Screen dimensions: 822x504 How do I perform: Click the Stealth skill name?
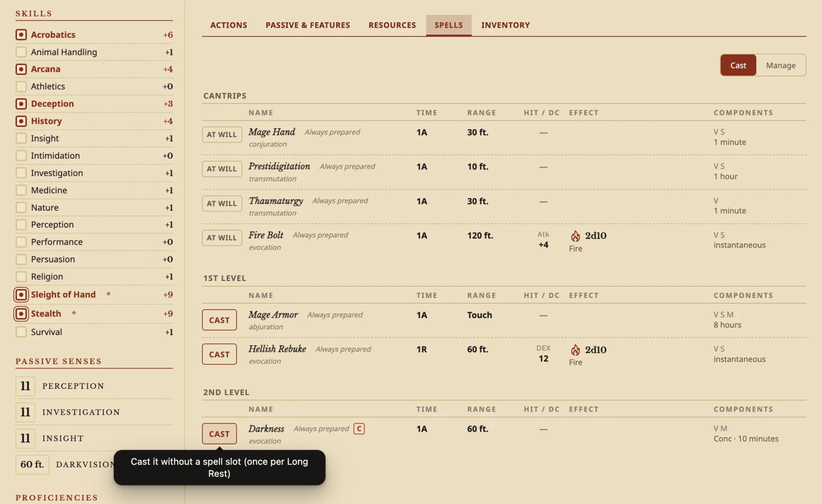tap(46, 313)
